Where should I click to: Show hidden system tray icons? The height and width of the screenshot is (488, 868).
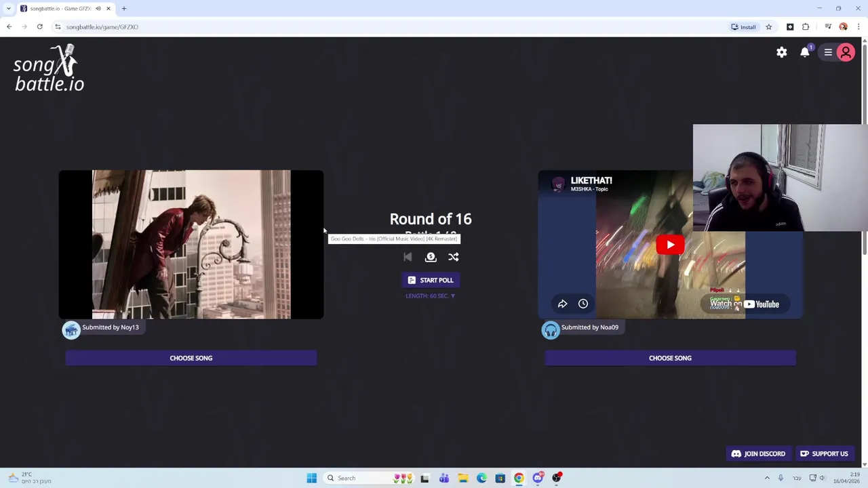[767, 478]
